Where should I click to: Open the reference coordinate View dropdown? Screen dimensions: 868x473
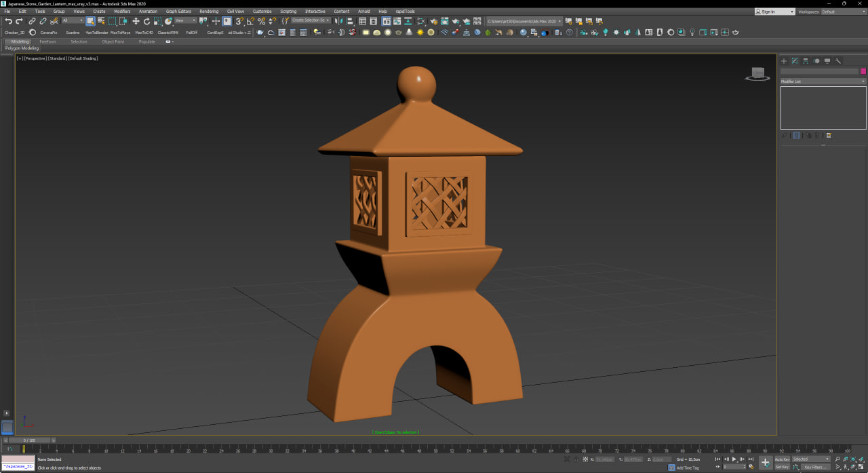pyautogui.click(x=185, y=21)
